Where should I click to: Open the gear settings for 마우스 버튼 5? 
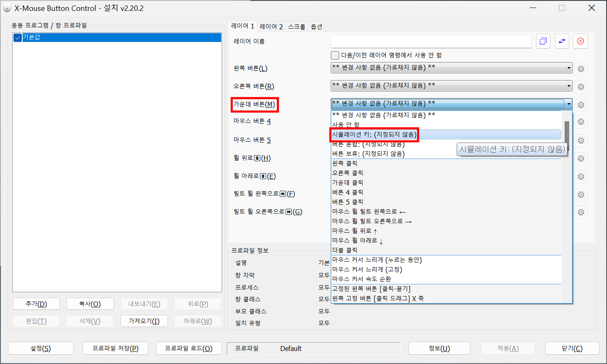click(581, 140)
